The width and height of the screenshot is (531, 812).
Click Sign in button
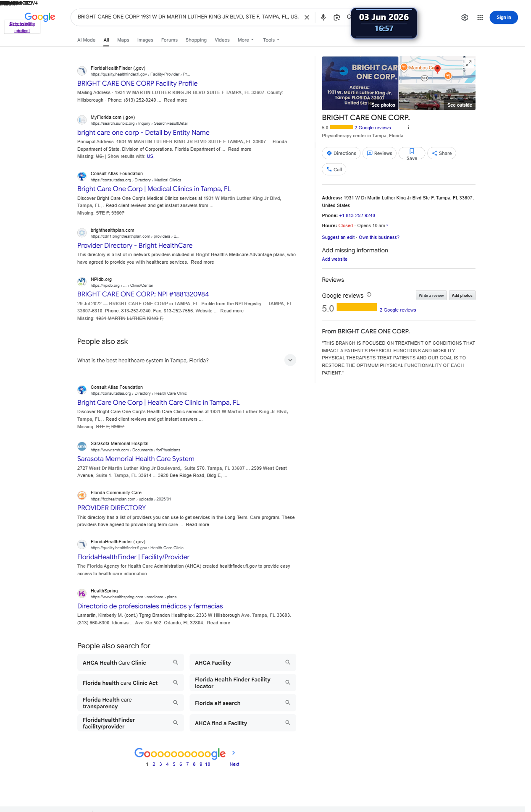504,17
